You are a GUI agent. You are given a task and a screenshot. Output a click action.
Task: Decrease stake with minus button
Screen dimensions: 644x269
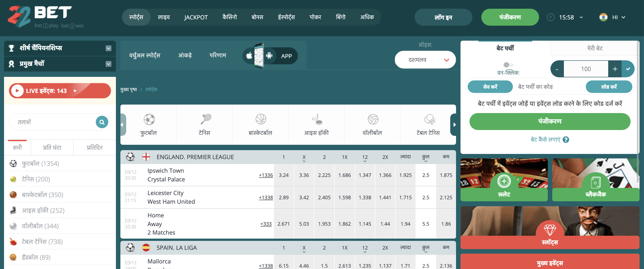click(x=557, y=69)
